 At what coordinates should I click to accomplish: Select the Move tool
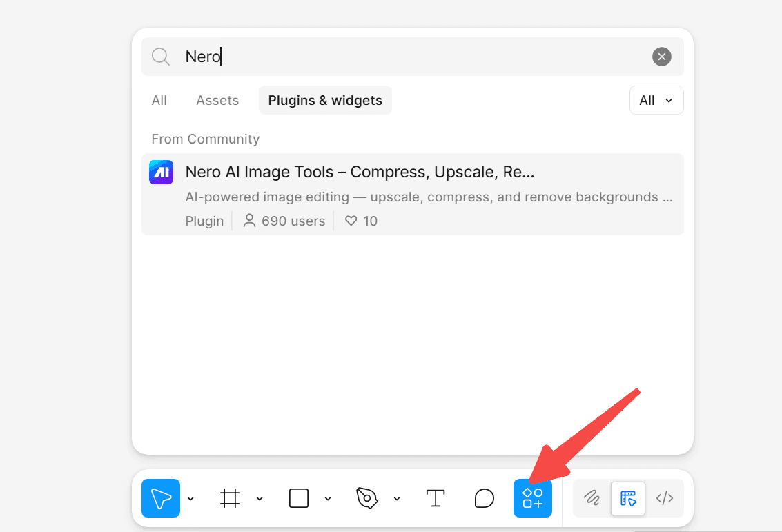161,498
